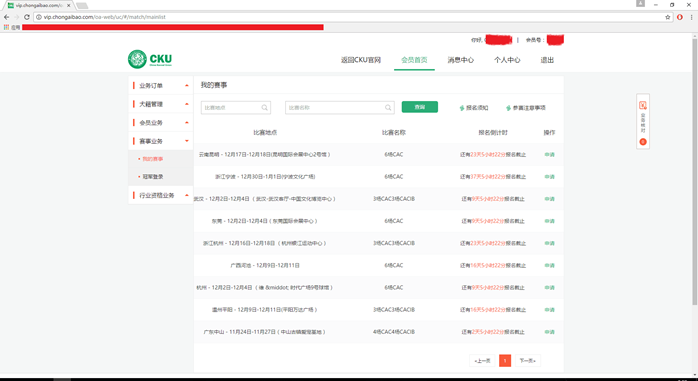Click the green 查询 button
This screenshot has width=698, height=381.
click(420, 107)
